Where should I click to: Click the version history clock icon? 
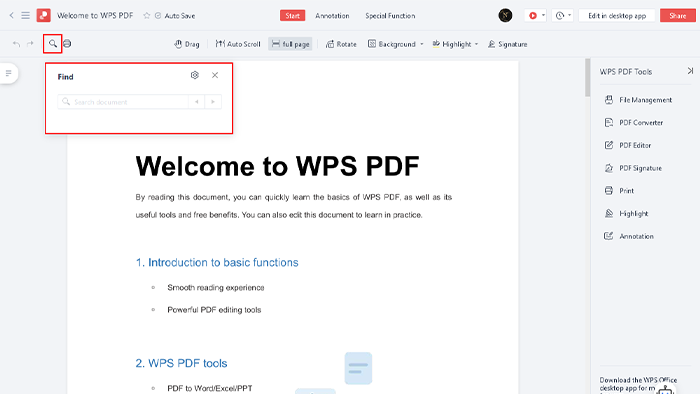click(560, 16)
